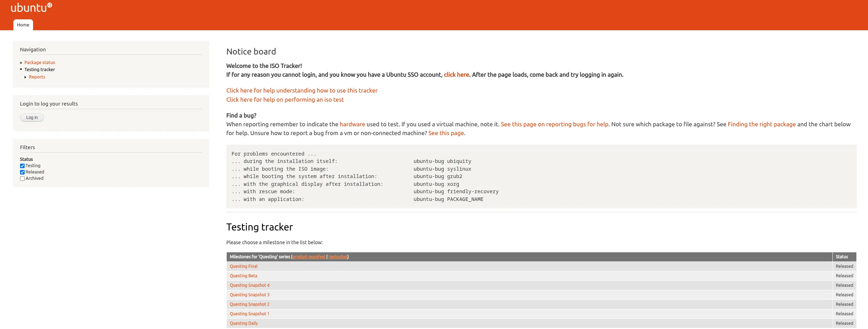The width and height of the screenshot is (868, 329).
Task: Select the Questing Snapshot 3 milestone
Action: pos(250,295)
